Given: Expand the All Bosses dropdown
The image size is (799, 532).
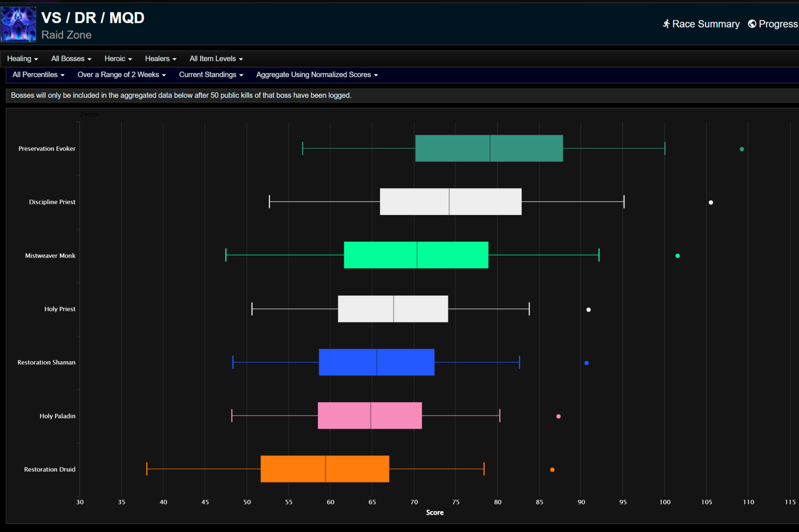Looking at the screenshot, I should (71, 59).
